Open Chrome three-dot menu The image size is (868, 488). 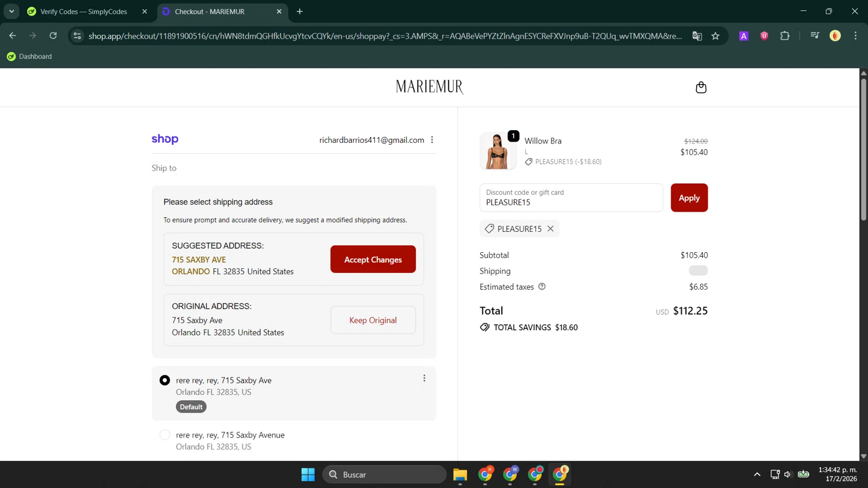855,36
